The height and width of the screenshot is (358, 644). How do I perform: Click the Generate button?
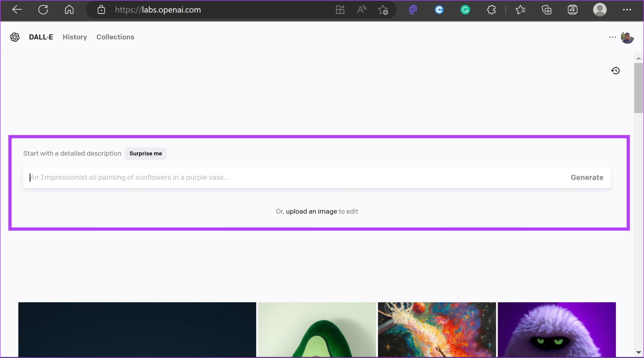click(587, 178)
